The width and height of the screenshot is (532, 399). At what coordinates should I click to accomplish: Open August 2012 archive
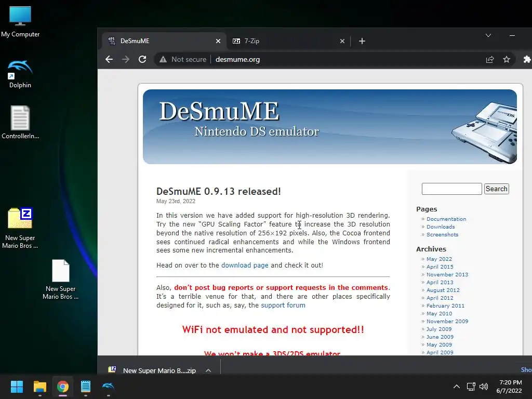(x=443, y=290)
